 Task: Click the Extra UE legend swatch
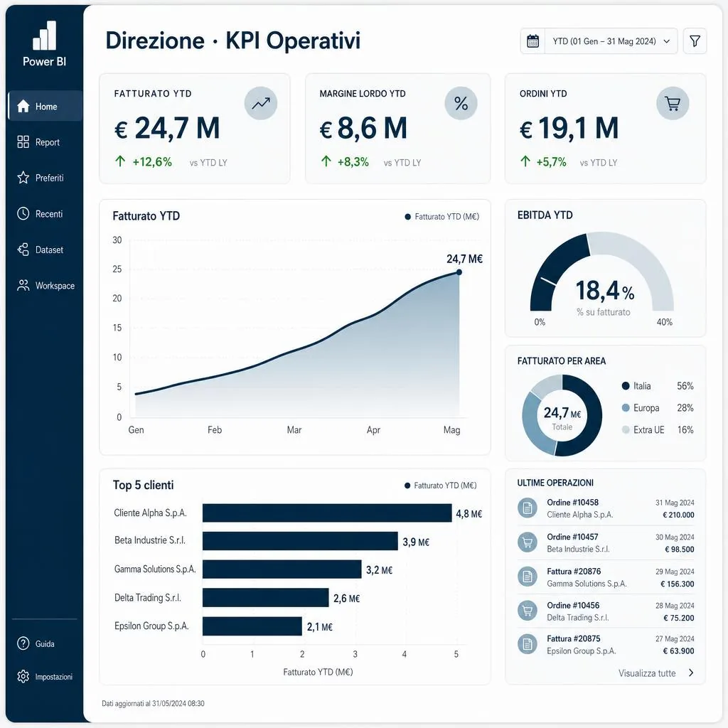tap(626, 429)
